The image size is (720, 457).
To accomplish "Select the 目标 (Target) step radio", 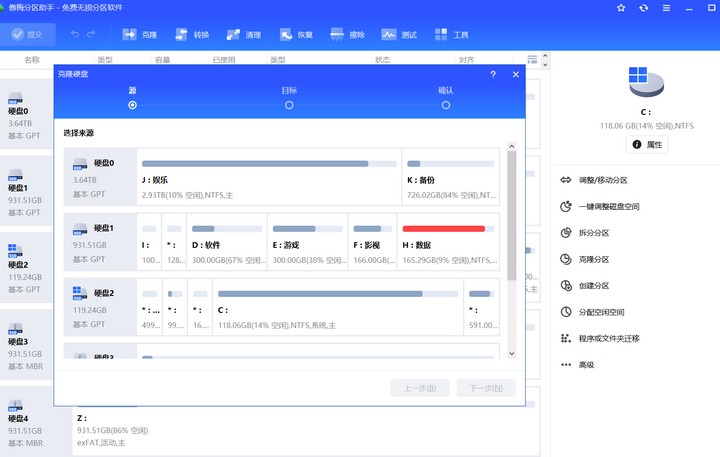I will (x=289, y=104).
